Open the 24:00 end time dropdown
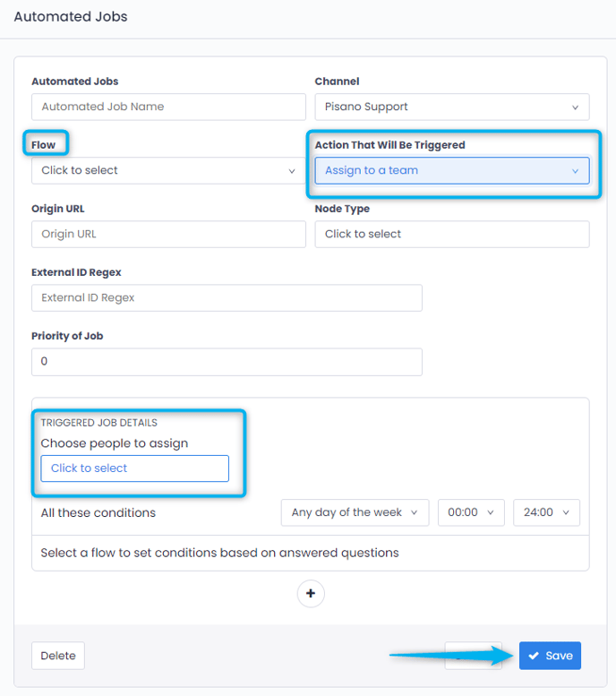This screenshot has height=696, width=616. pos(546,512)
